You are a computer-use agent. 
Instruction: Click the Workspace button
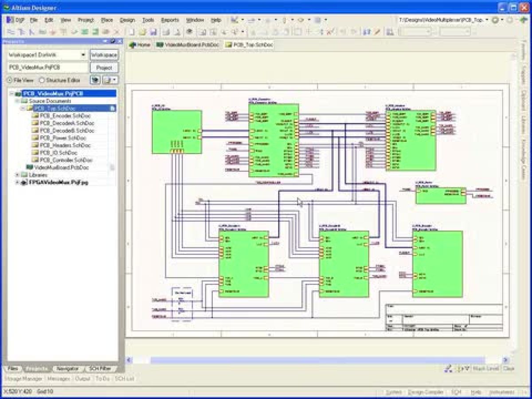105,54
